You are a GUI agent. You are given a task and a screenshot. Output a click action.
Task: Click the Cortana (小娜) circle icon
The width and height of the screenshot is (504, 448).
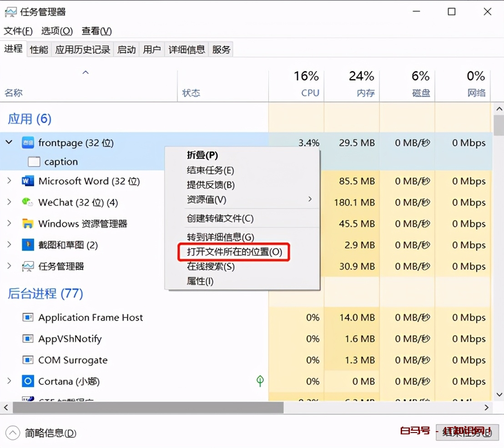[x=28, y=381]
